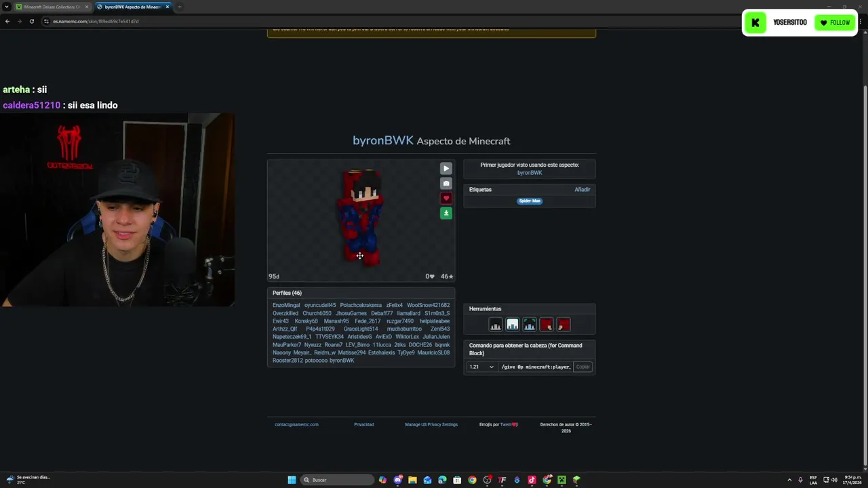Go forward in the browser
Screen dimensions: 868x488
pyautogui.click(x=20, y=21)
